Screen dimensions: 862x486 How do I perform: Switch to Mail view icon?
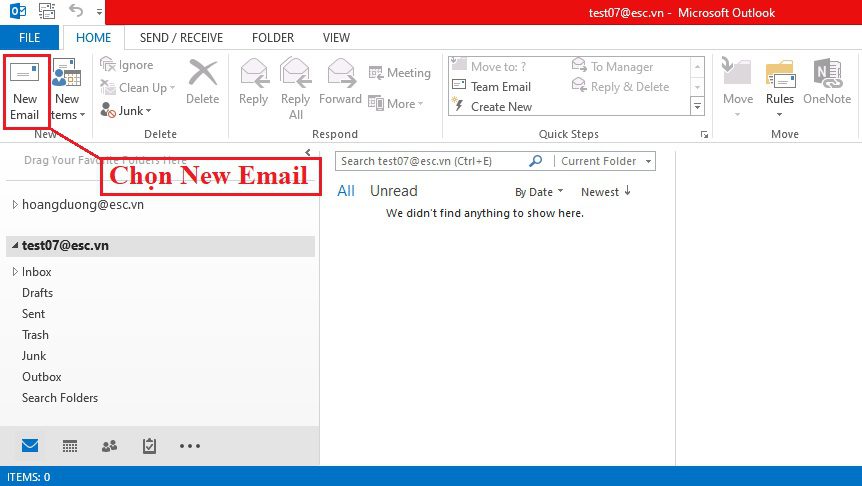(x=30, y=445)
